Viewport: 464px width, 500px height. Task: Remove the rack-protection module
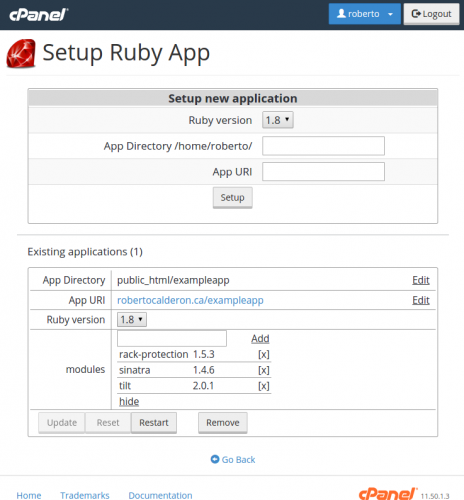point(264,354)
